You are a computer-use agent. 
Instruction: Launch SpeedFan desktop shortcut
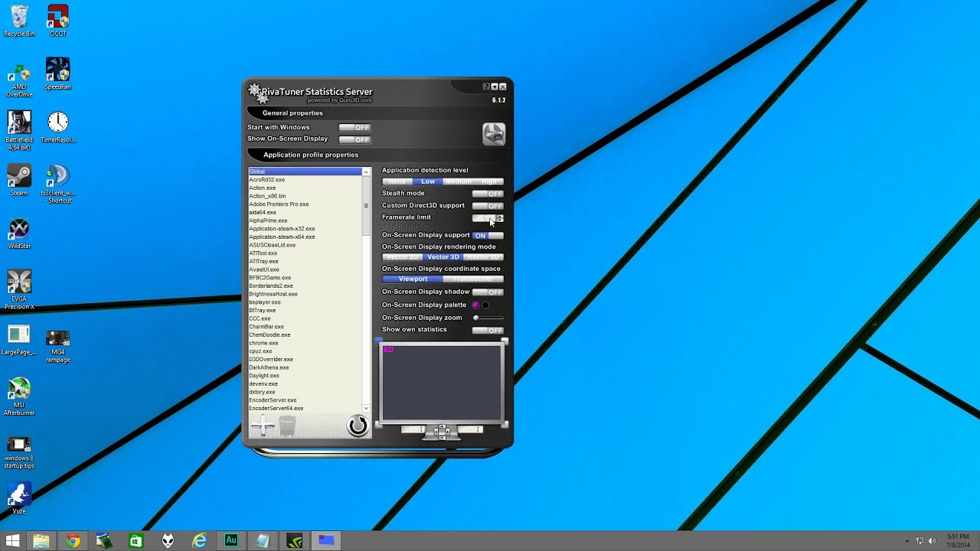(58, 73)
